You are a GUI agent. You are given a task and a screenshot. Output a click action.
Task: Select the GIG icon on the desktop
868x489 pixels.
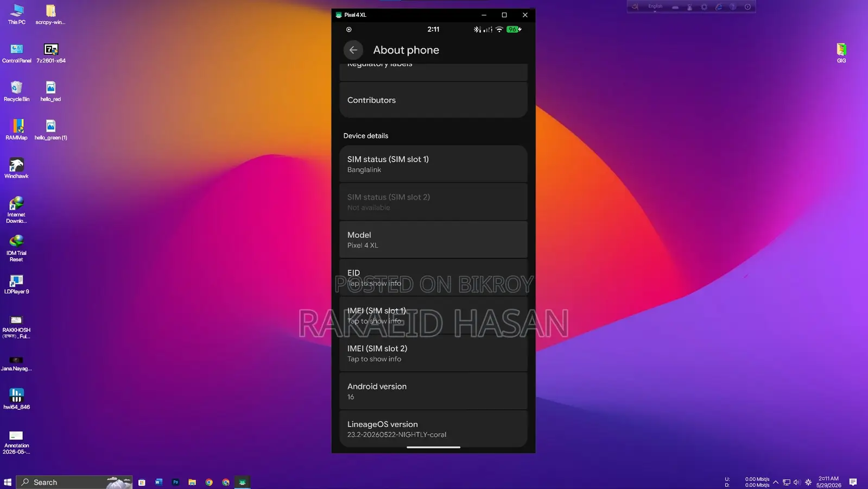[x=841, y=53]
